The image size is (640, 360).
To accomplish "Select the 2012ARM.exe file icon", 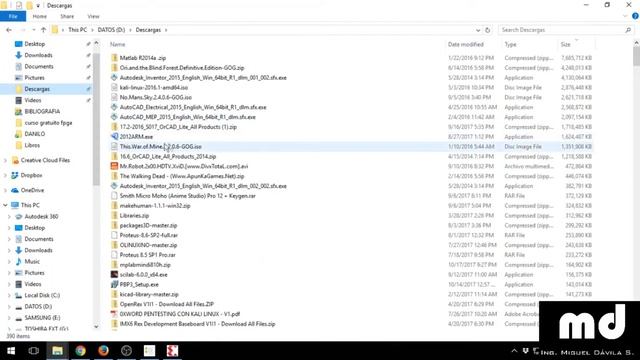I will [x=114, y=136].
